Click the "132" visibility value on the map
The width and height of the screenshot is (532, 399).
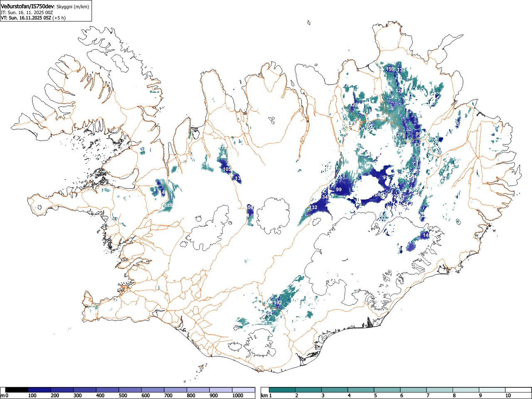coord(313,207)
